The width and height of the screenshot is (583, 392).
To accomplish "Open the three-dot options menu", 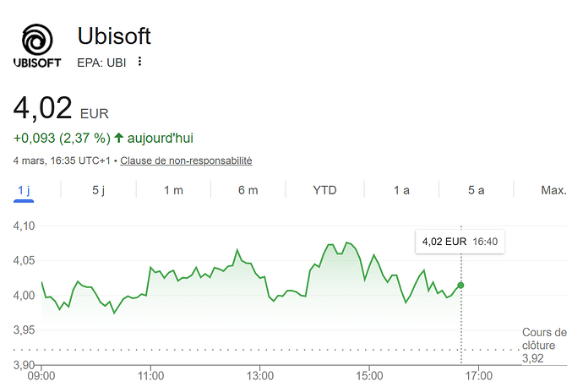I will click(x=140, y=62).
